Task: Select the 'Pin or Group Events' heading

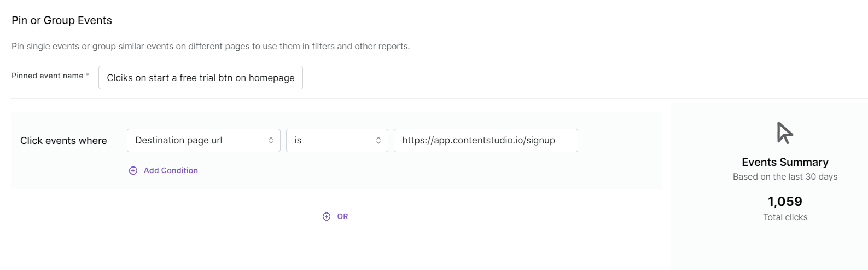Action: click(62, 20)
